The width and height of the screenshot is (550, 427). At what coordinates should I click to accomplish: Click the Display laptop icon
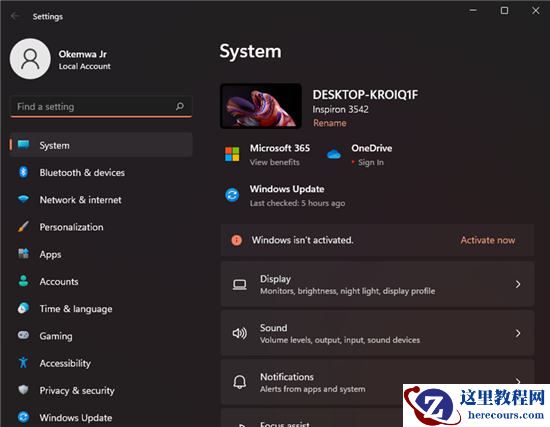(240, 285)
